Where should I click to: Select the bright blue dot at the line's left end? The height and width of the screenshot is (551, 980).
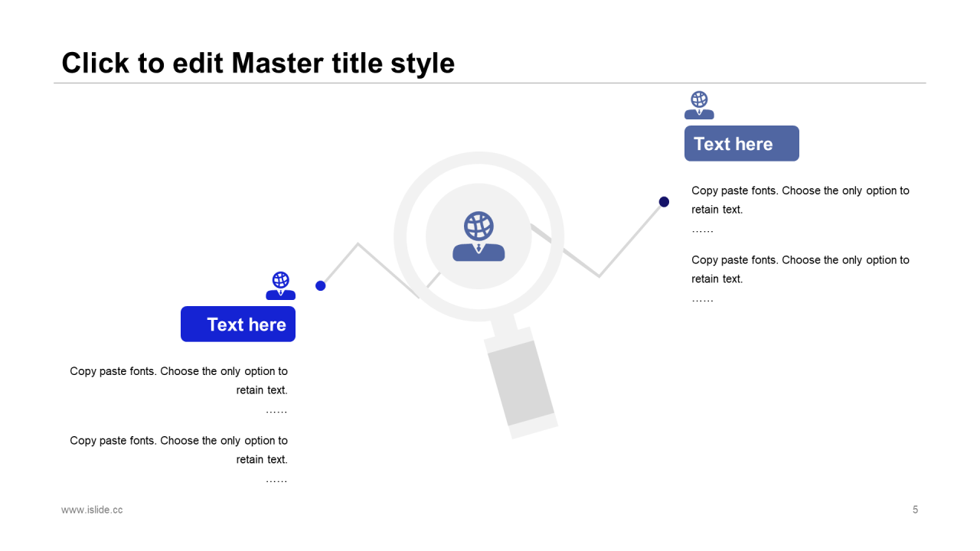pos(321,285)
